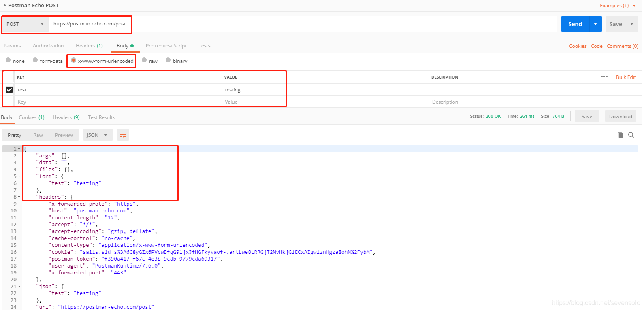Select the none body type radio
The height and width of the screenshot is (310, 644).
pyautogui.click(x=8, y=60)
